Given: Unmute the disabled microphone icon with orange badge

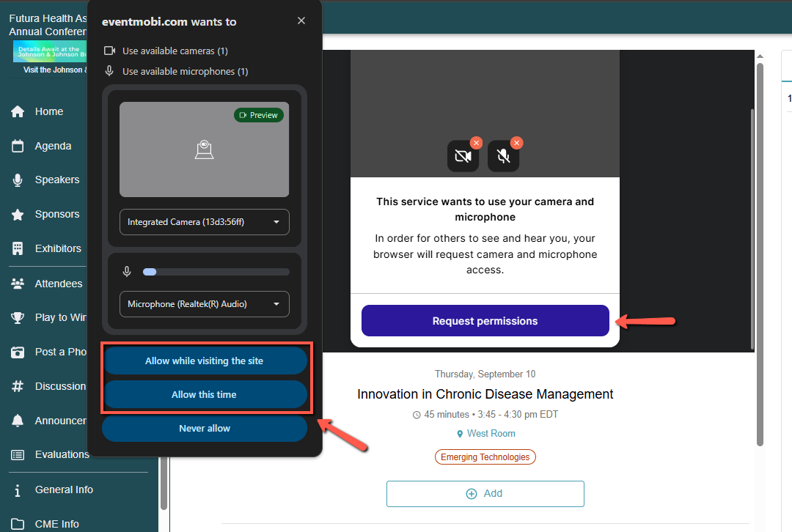Looking at the screenshot, I should pos(503,156).
